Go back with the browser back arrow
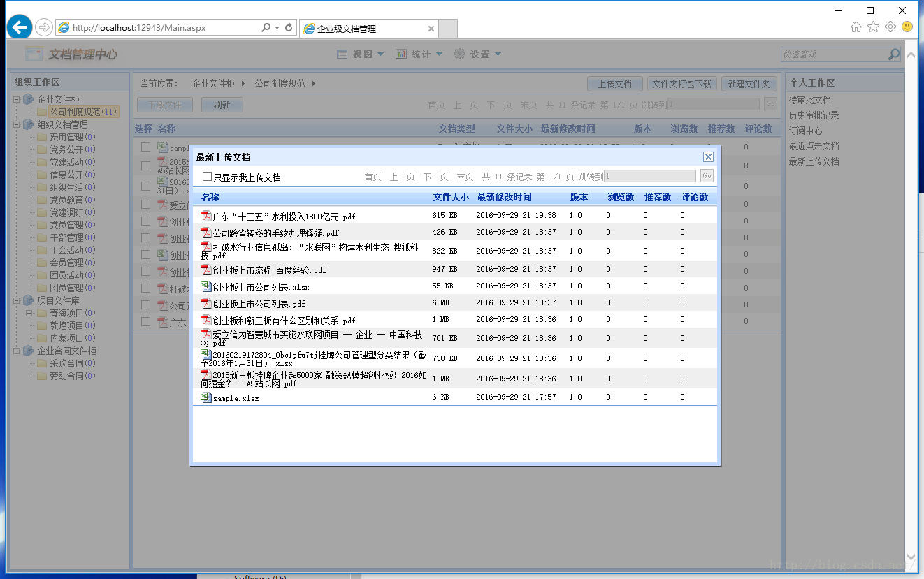 [19, 27]
